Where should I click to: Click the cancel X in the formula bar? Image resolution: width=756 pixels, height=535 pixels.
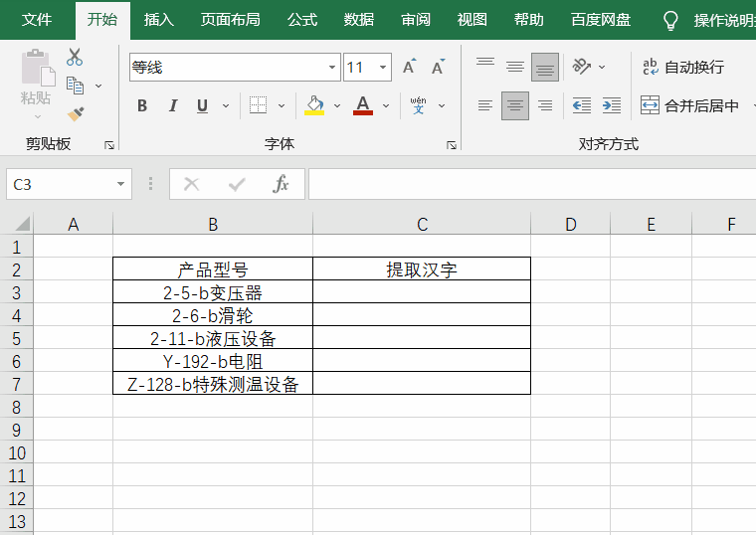pyautogui.click(x=191, y=184)
